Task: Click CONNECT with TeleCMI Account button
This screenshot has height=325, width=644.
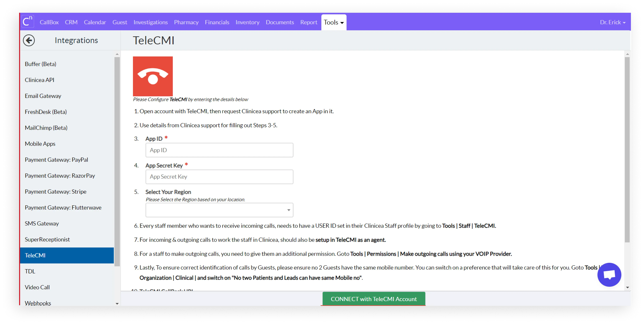Action: click(373, 299)
